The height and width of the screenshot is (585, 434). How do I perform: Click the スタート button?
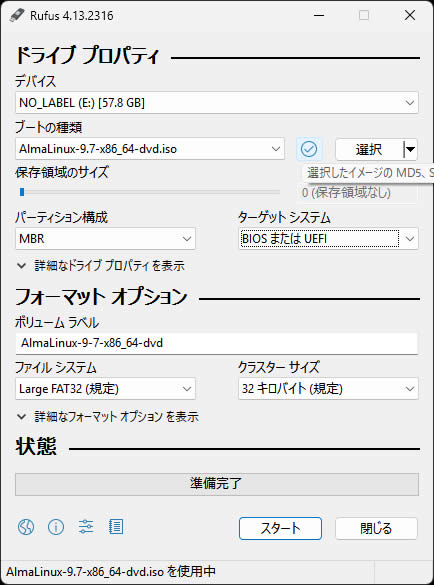point(280,528)
